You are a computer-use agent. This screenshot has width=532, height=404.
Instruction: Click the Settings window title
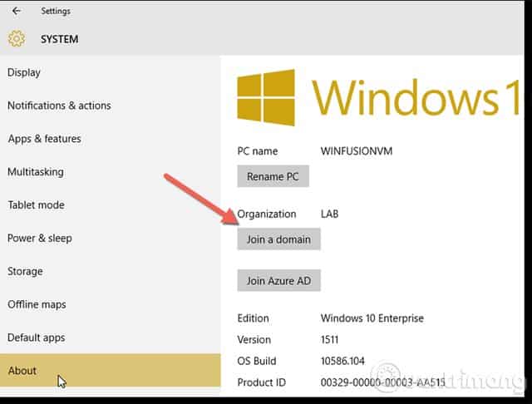coord(56,11)
